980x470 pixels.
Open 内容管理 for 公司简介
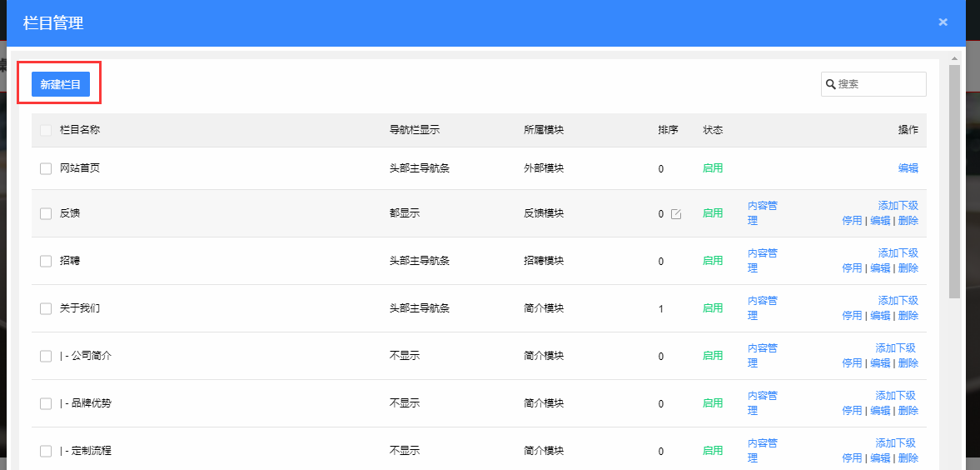(763, 356)
